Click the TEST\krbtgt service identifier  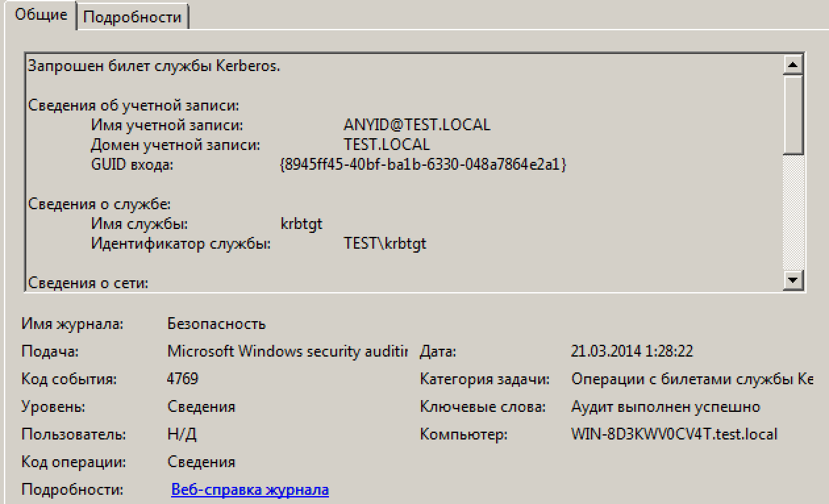pos(385,243)
